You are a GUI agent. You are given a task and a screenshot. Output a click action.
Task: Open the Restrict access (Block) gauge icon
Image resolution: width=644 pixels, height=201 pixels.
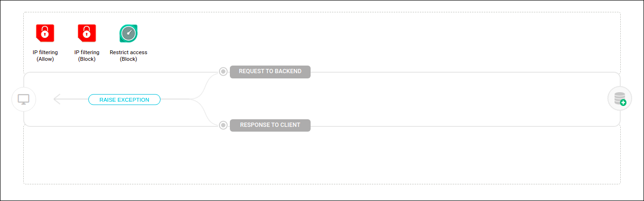click(x=128, y=33)
